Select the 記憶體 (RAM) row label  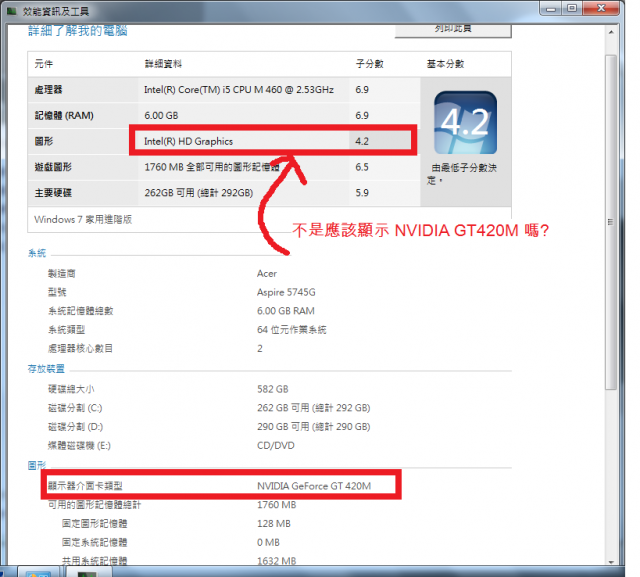pyautogui.click(x=64, y=115)
